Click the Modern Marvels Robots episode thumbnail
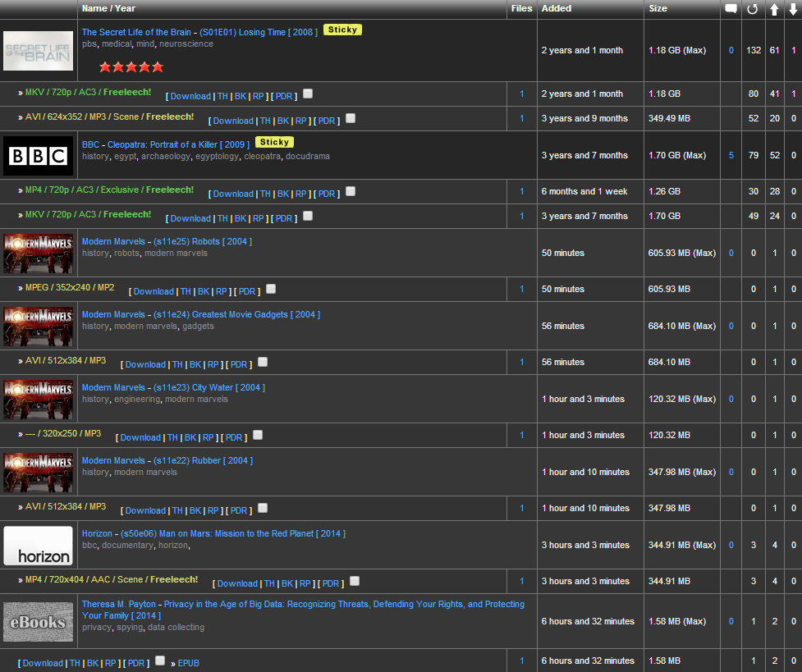The image size is (802, 672). (39, 254)
